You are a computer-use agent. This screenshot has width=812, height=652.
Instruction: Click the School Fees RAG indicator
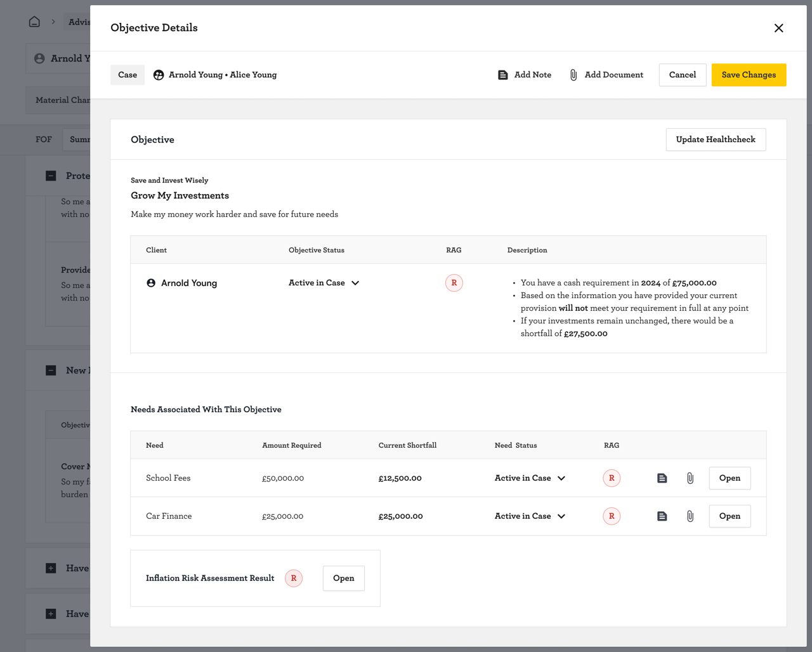612,478
